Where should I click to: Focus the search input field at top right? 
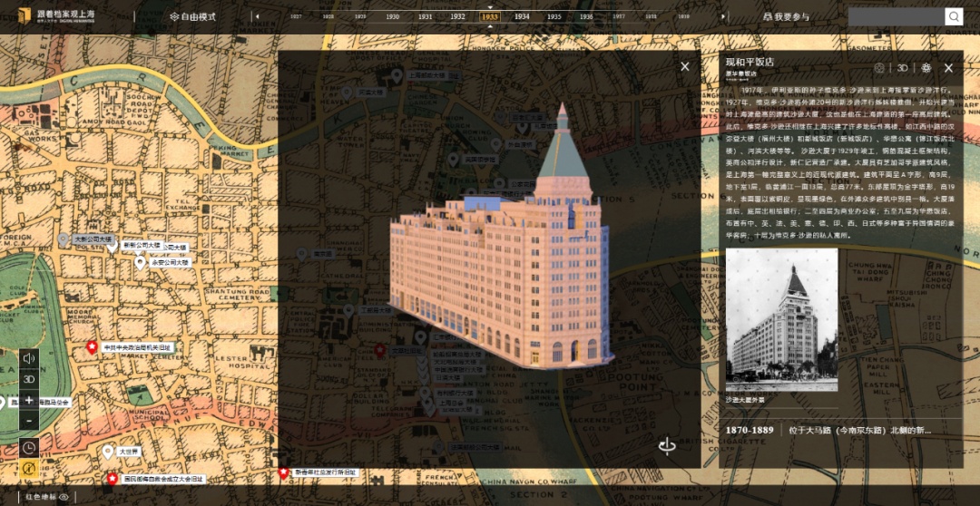[x=896, y=16]
